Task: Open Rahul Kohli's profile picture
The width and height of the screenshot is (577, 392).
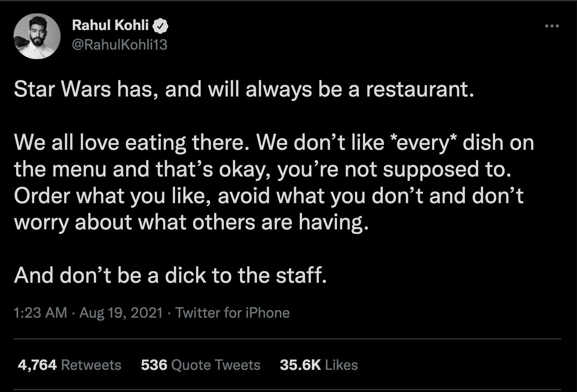Action: pyautogui.click(x=37, y=36)
